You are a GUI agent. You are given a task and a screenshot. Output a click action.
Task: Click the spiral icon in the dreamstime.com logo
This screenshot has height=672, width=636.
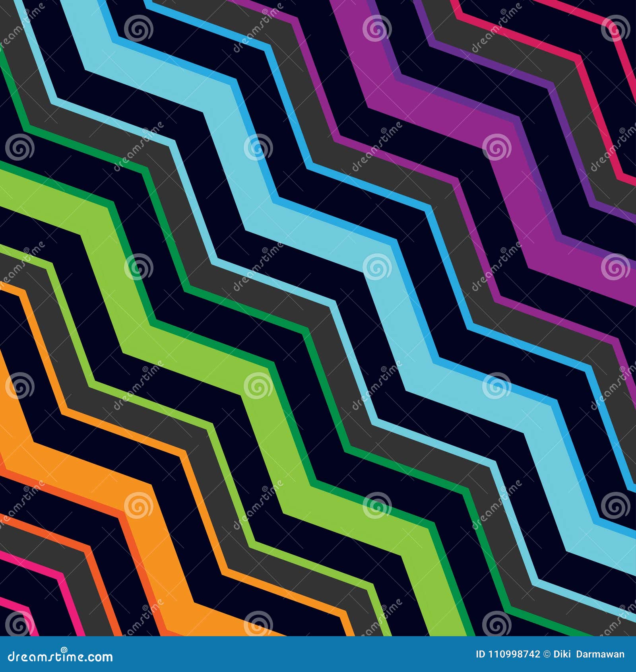click(64, 649)
